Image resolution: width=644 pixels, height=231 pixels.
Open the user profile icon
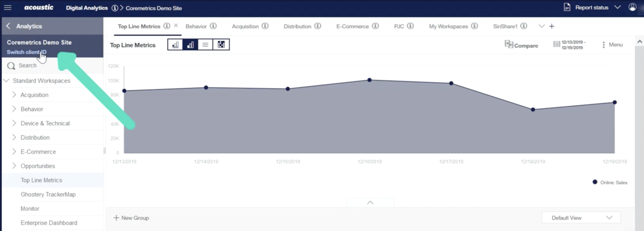click(633, 7)
